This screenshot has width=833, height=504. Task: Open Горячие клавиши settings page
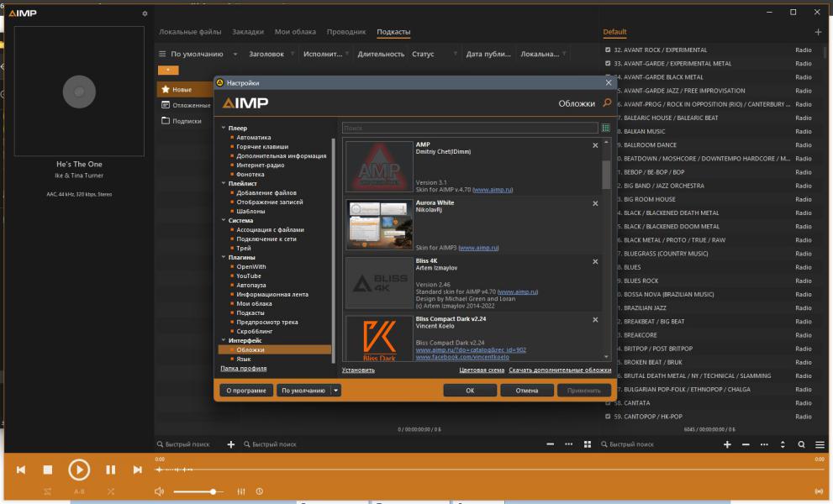click(262, 146)
